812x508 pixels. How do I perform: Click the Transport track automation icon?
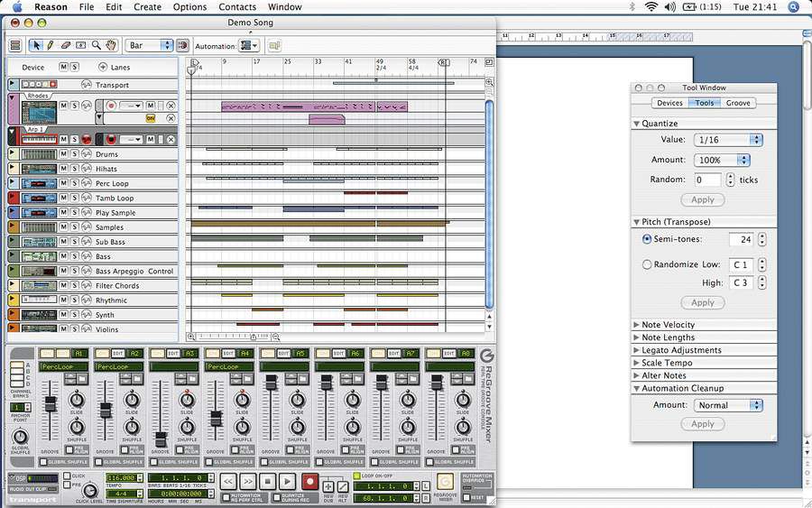tap(87, 85)
